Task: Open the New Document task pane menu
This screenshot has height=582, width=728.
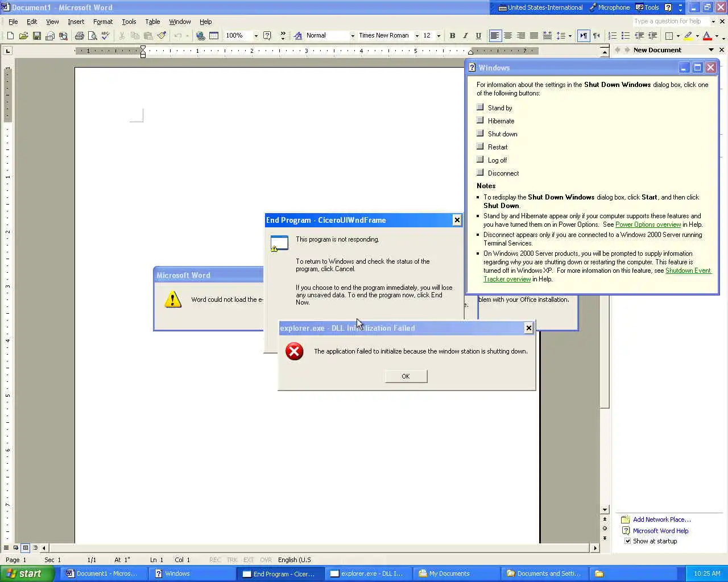Action: coord(711,50)
